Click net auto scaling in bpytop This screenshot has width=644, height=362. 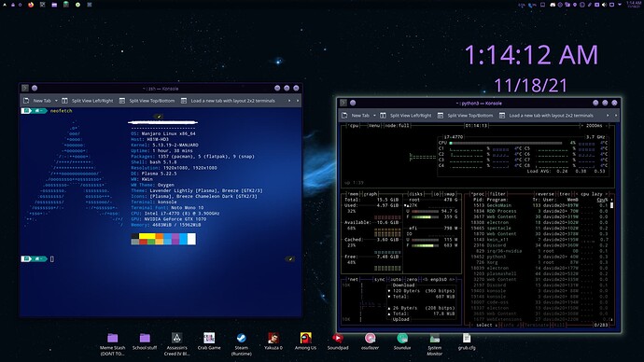[396, 280]
